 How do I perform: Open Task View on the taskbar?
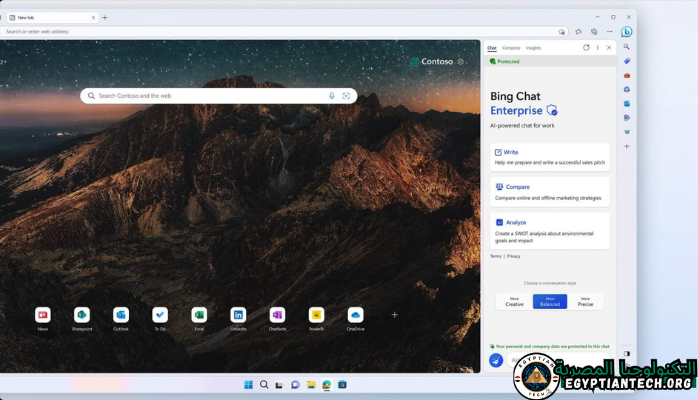click(279, 384)
